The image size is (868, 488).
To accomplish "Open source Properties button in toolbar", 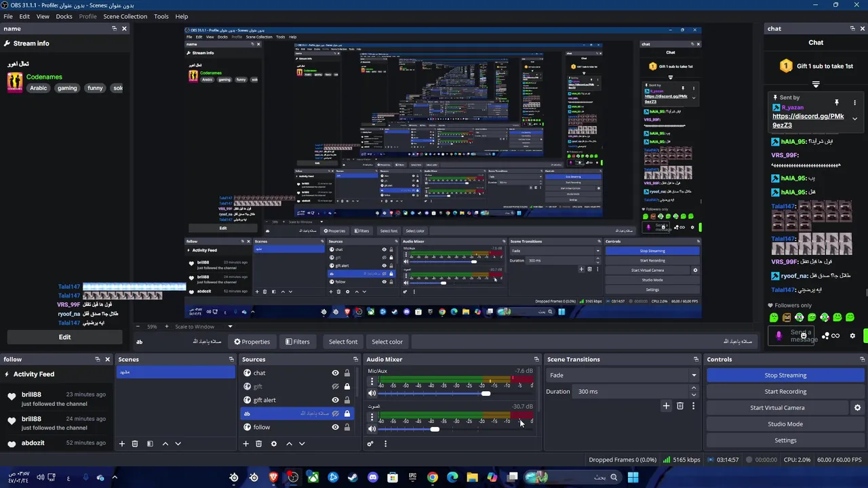I will pyautogui.click(x=252, y=342).
